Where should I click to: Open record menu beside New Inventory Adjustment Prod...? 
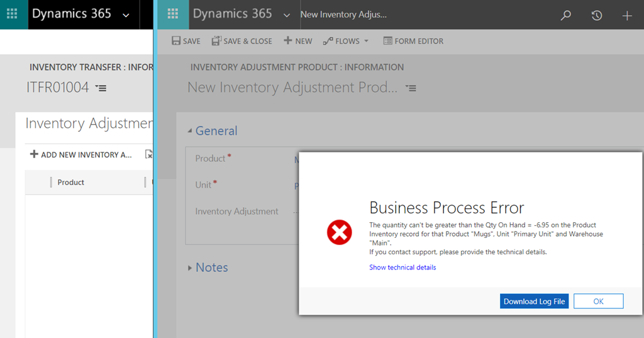point(411,88)
